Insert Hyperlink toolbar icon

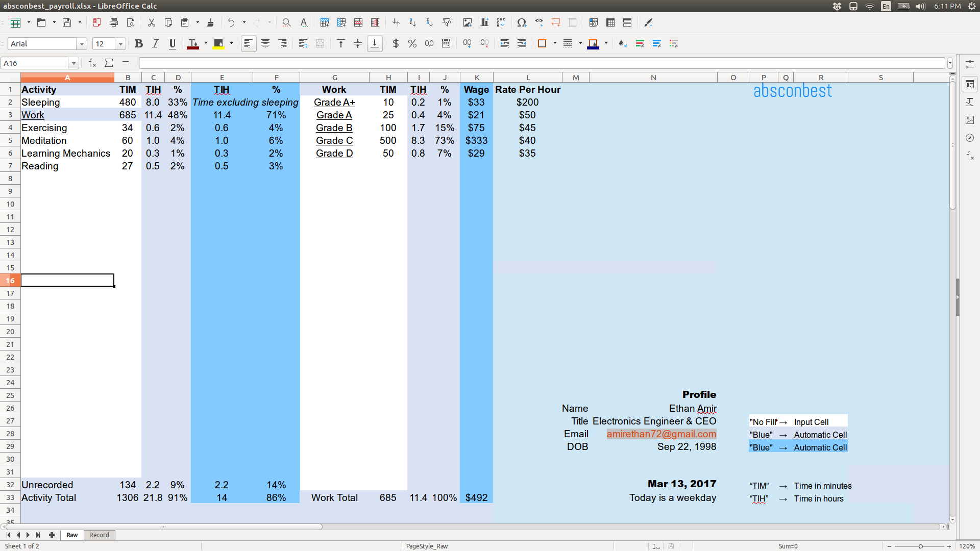pyautogui.click(x=539, y=22)
